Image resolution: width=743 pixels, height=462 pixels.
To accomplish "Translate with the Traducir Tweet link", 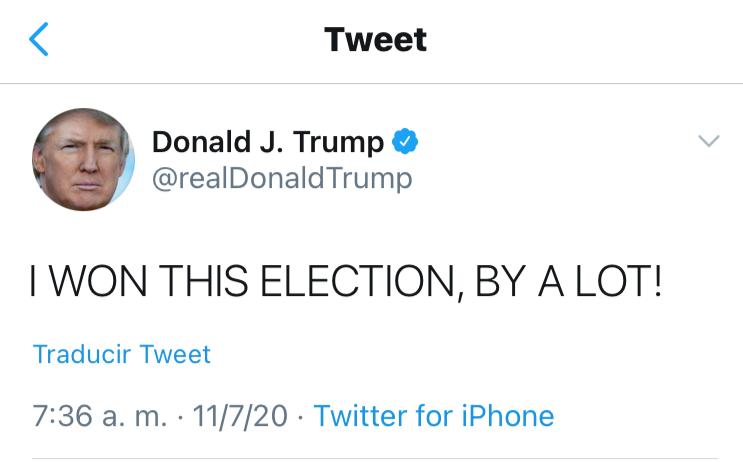I will [x=121, y=354].
